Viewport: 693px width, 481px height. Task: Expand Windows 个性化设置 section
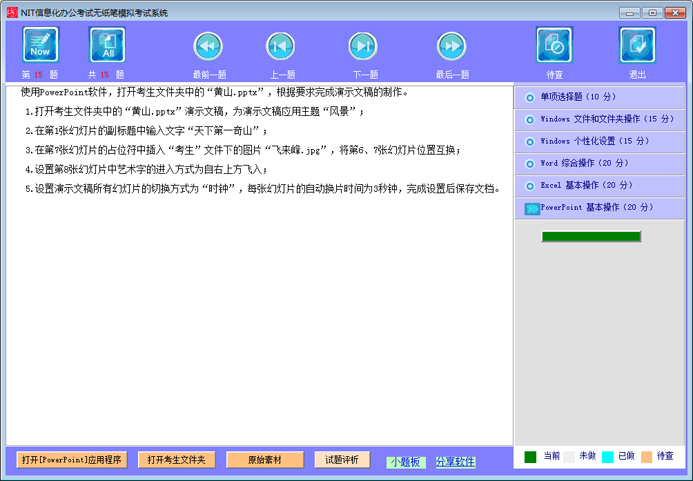599,141
